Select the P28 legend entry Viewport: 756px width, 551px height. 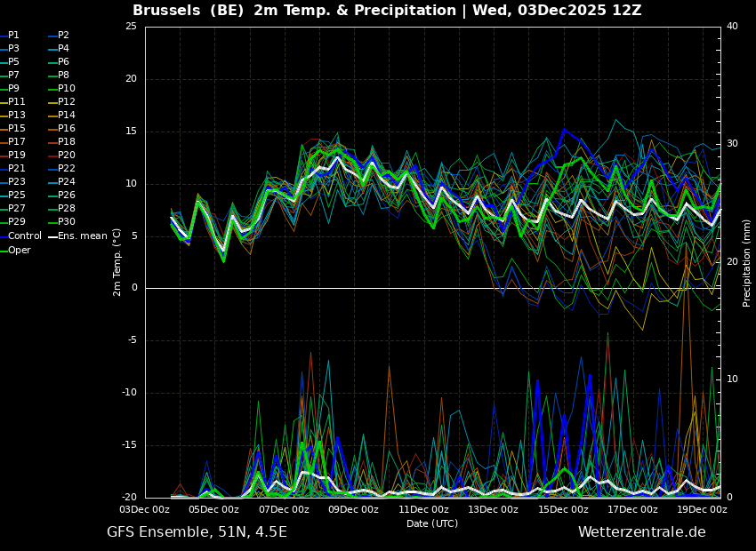(x=62, y=209)
